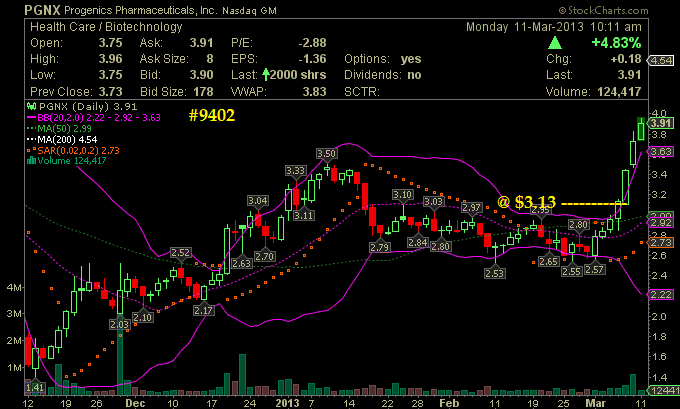Click the 3.63 upper Bollinger band tag
This screenshot has height=409, width=680.
[x=658, y=151]
